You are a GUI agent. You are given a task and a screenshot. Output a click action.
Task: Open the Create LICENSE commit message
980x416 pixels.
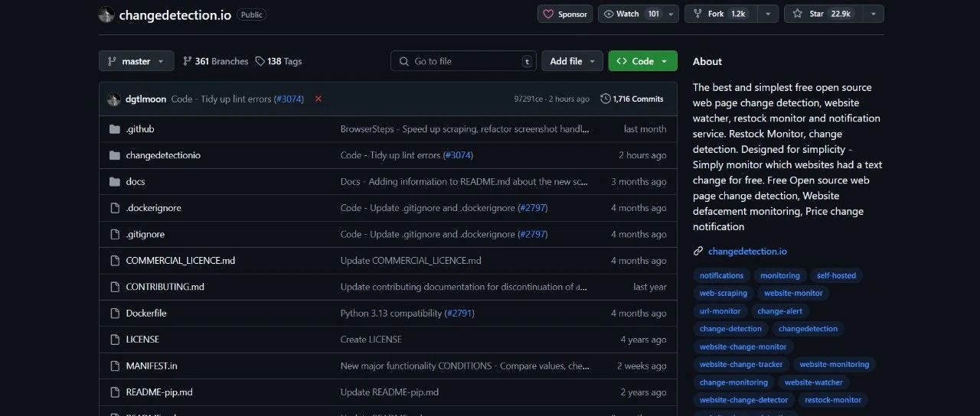[371, 340]
